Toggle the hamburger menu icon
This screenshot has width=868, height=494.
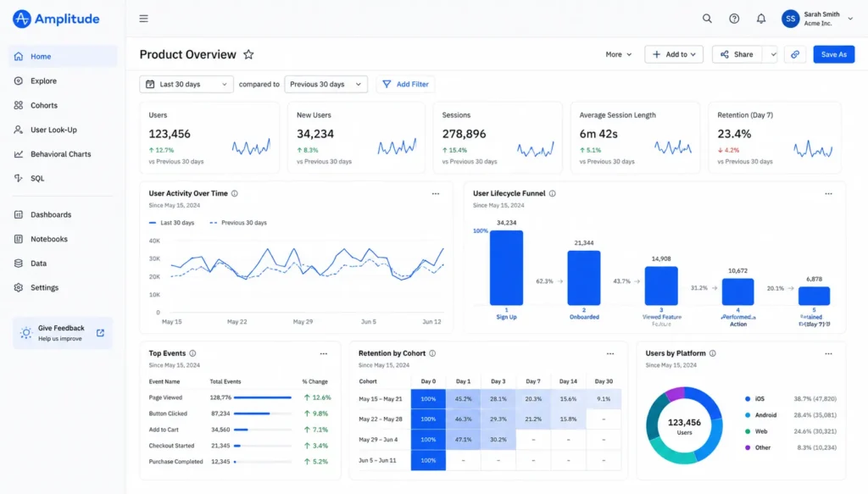pyautogui.click(x=143, y=19)
